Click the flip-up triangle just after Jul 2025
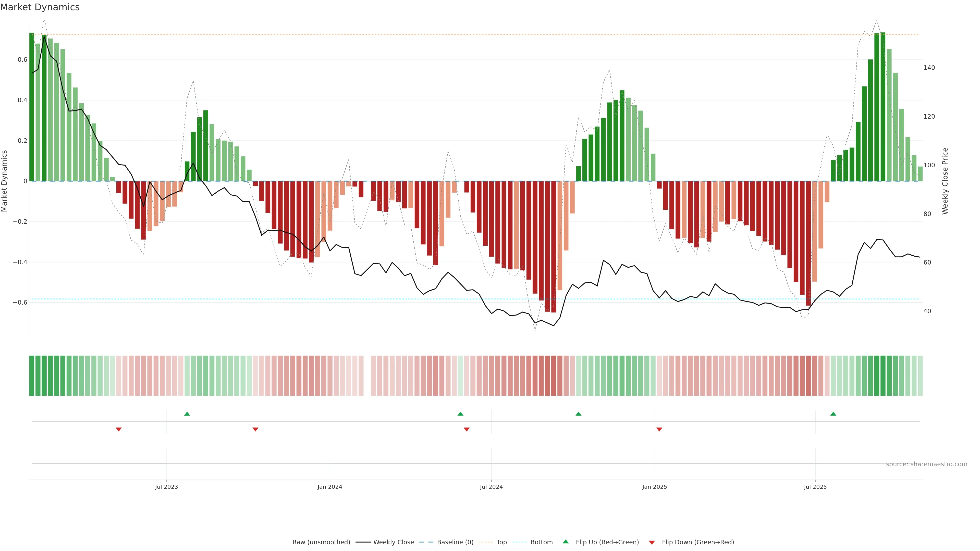The height and width of the screenshot is (551, 980). (833, 414)
